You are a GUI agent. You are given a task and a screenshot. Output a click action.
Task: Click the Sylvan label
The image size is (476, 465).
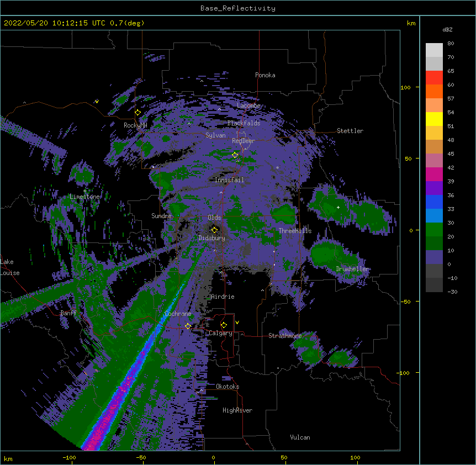tap(215, 135)
